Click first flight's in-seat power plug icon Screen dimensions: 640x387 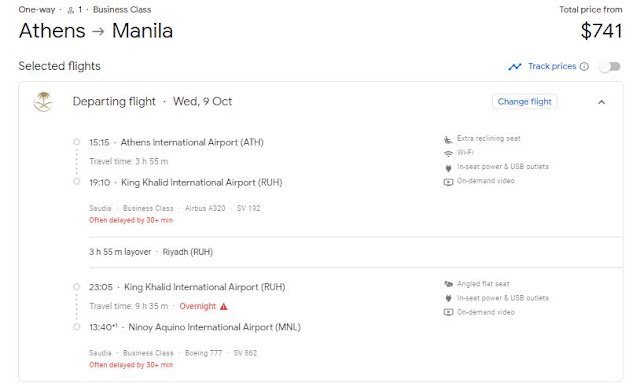point(448,167)
